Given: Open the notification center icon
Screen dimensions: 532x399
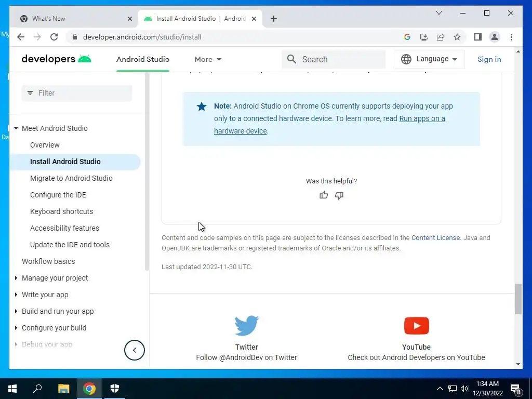Looking at the screenshot, I should pyautogui.click(x=516, y=389).
